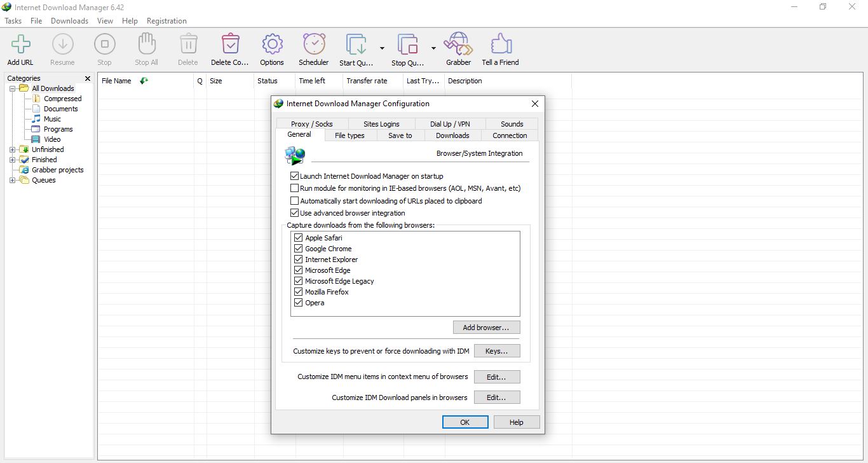Click the Add browser... button

pyautogui.click(x=486, y=328)
